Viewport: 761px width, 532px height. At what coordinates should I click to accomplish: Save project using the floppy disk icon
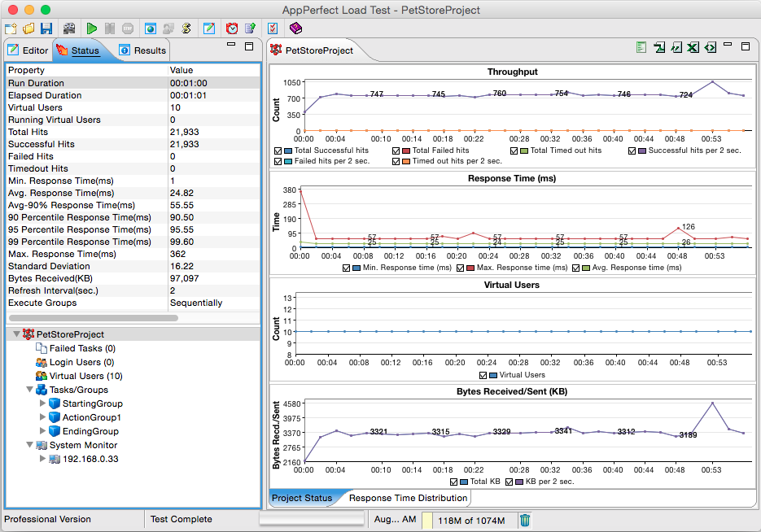(46, 28)
